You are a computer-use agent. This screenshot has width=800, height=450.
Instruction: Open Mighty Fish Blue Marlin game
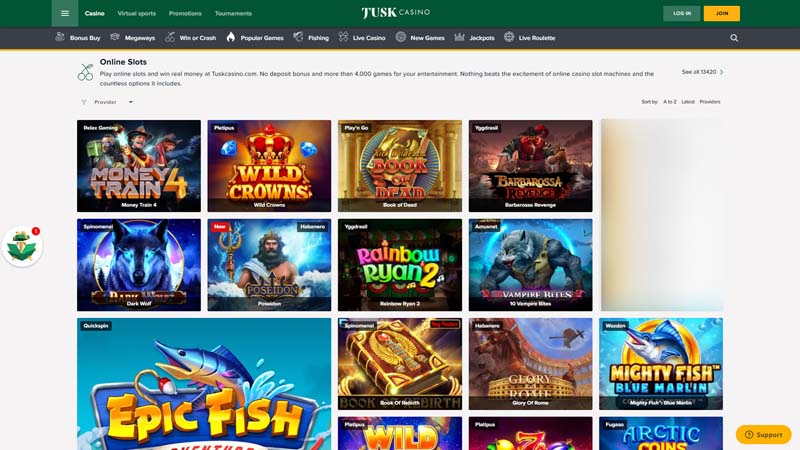pos(661,364)
